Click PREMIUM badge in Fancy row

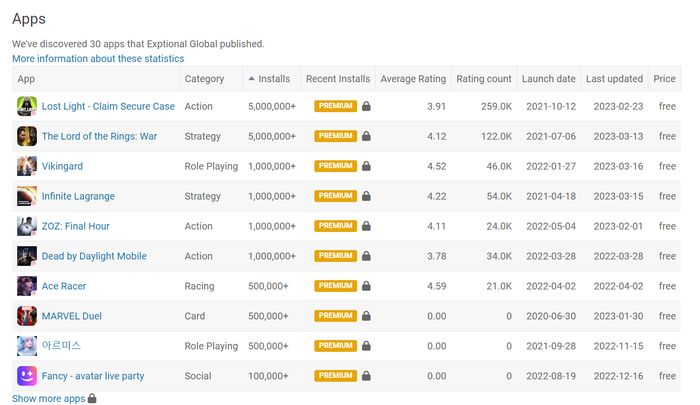[335, 375]
